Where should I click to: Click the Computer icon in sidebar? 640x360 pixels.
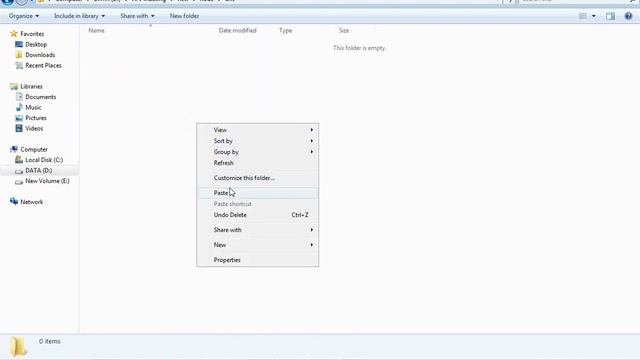pyautogui.click(x=14, y=149)
